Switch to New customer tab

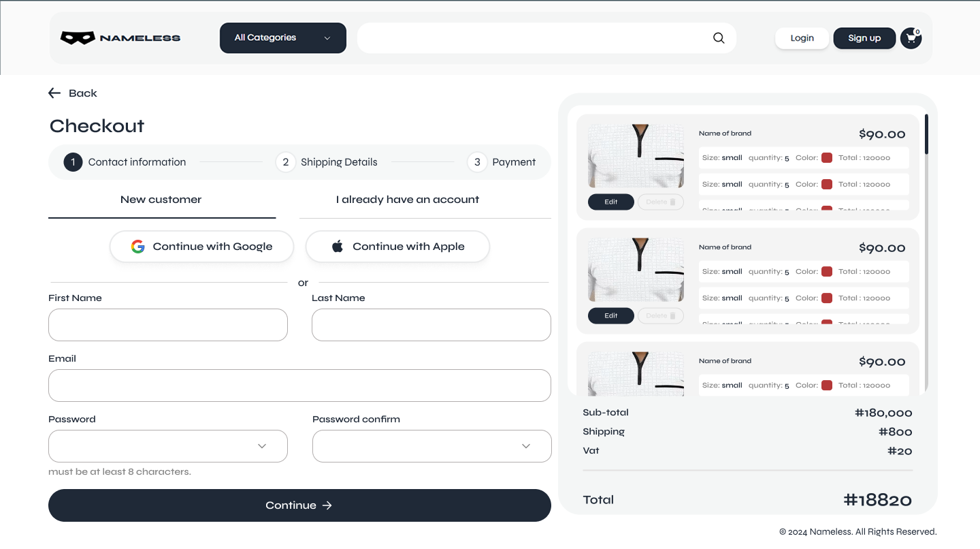[161, 200]
